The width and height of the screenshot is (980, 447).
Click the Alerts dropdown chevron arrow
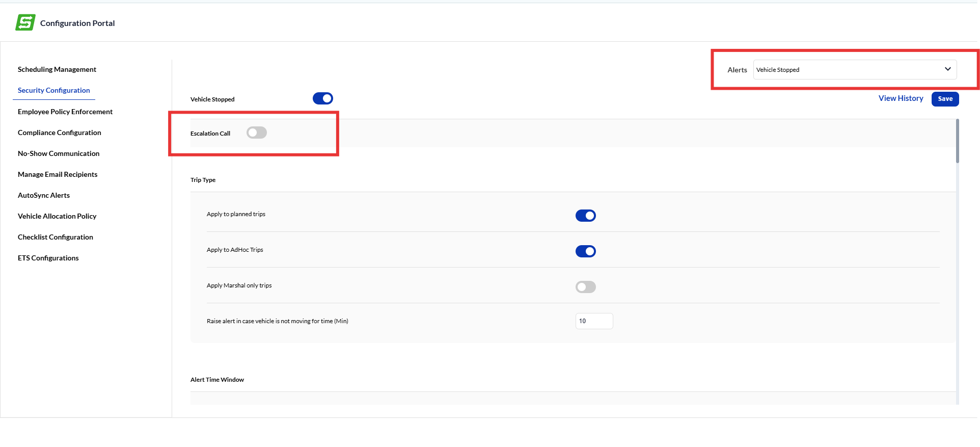point(947,69)
